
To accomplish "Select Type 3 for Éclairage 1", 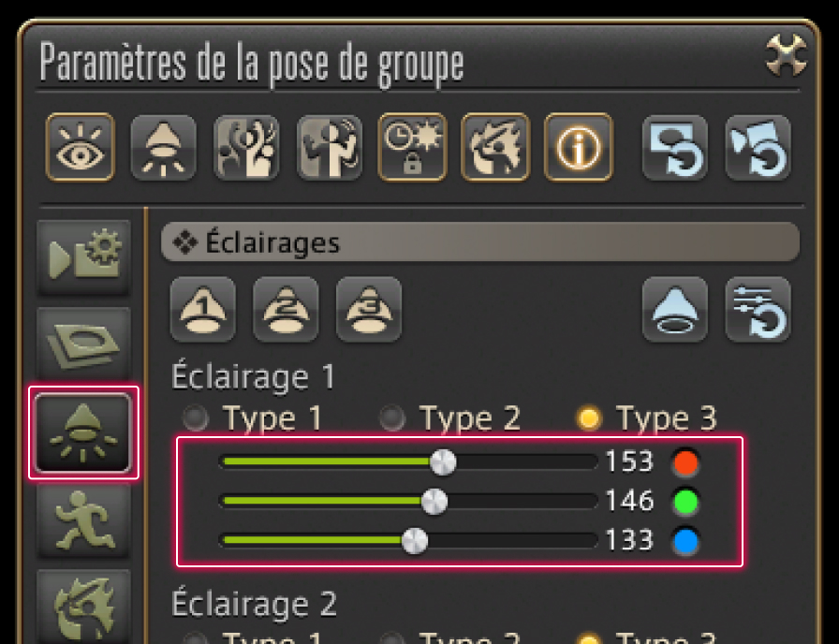I will tap(646, 417).
